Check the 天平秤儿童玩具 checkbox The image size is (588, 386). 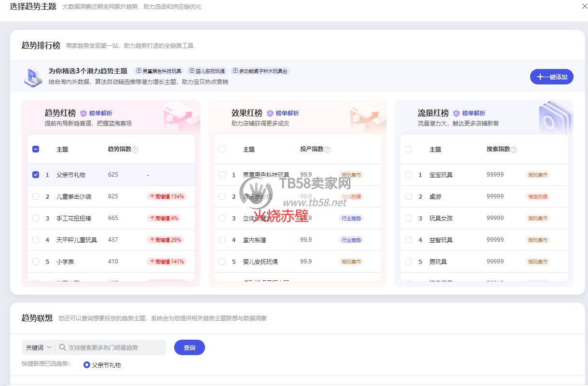coord(36,240)
